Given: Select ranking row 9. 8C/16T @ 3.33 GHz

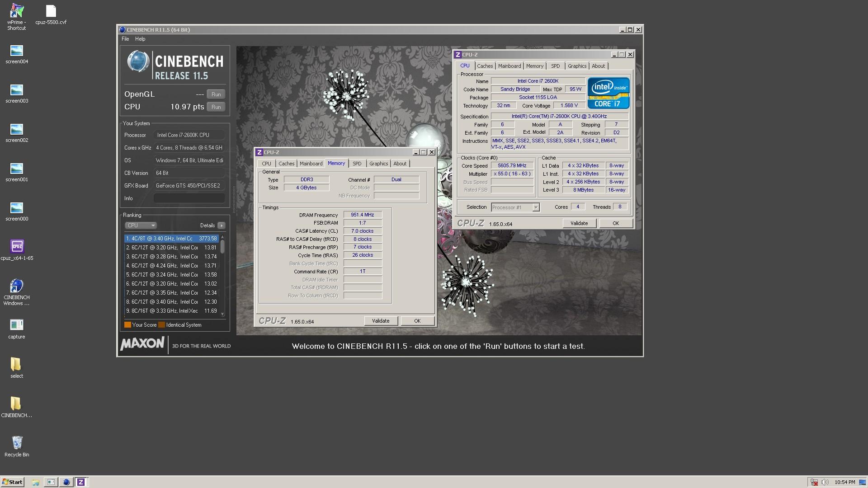Looking at the screenshot, I should coord(171,311).
